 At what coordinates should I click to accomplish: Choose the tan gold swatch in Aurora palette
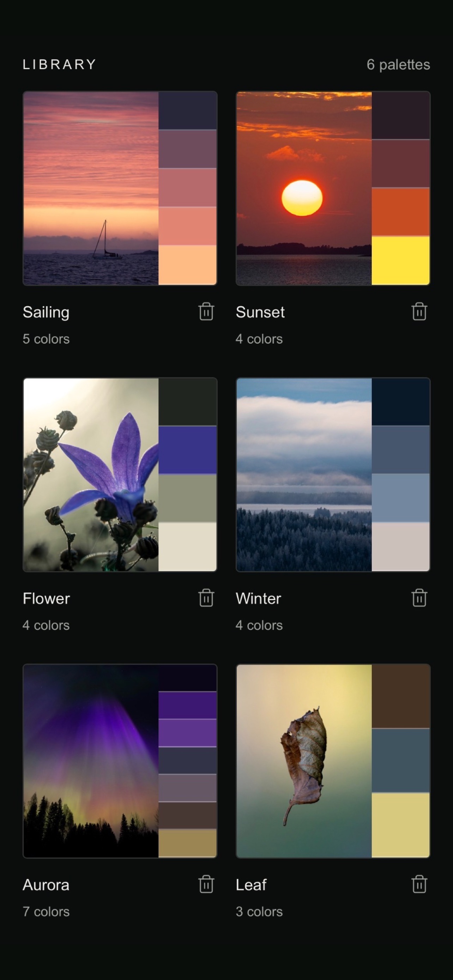tap(187, 843)
